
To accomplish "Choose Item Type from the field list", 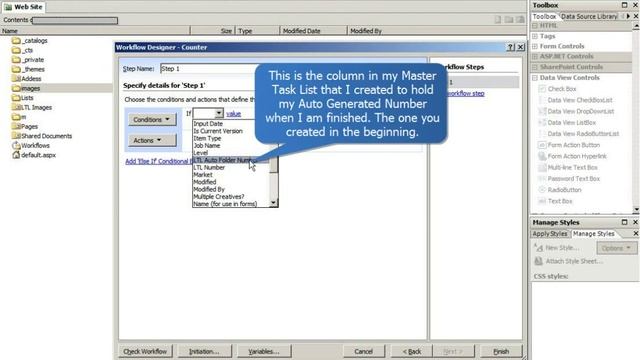I will tap(231, 138).
